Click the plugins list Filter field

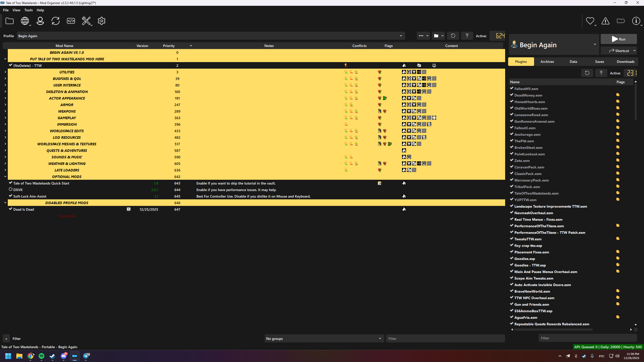click(587, 338)
